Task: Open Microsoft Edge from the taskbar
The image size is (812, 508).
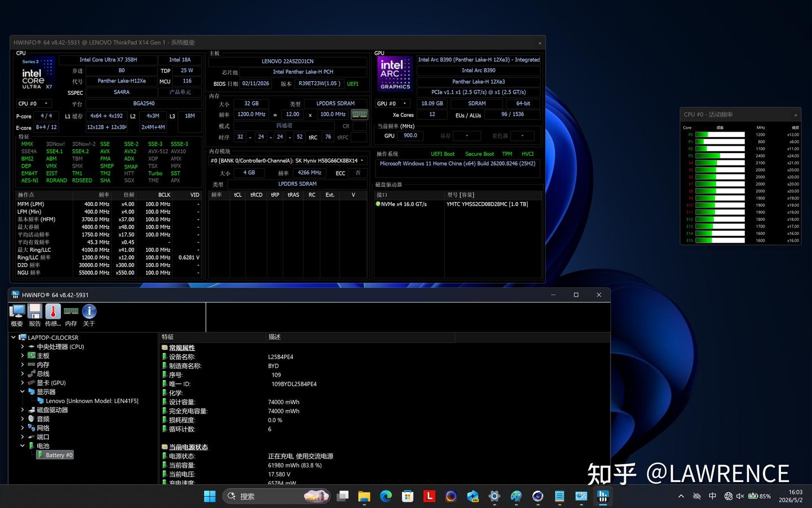Action: (386, 496)
